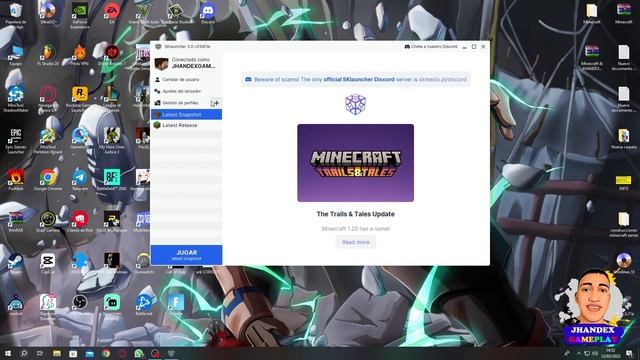Viewport: 640px width, 360px height.
Task: Open the Fortnite desktop shortcut
Action: click(176, 305)
